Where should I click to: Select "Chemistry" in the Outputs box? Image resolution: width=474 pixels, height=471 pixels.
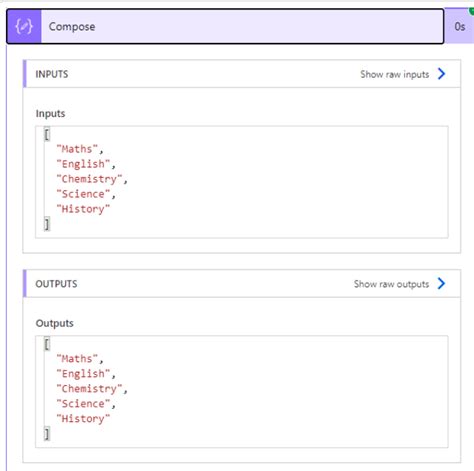tap(89, 389)
